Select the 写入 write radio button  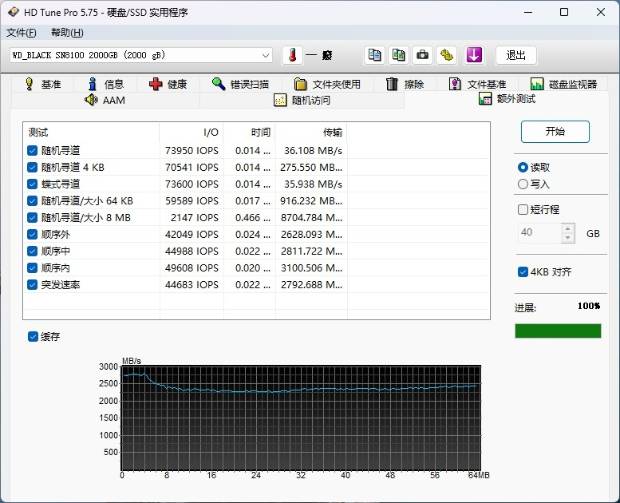[523, 184]
